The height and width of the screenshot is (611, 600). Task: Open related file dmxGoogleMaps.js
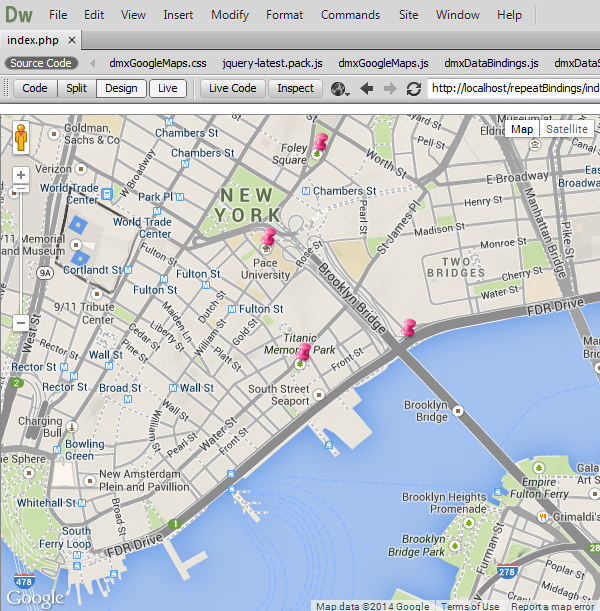pos(383,63)
